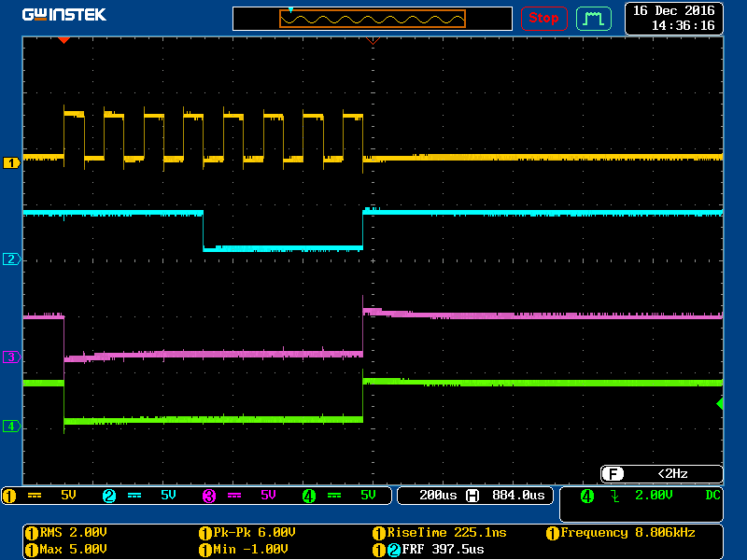Click the Pk-Pk 6.00V measurement
The width and height of the screenshot is (747, 560).
tap(247, 532)
